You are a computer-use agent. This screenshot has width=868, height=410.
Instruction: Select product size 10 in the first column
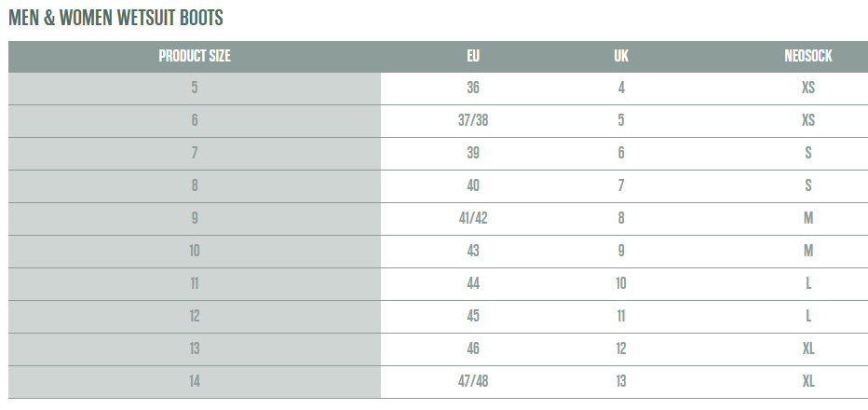click(x=195, y=252)
